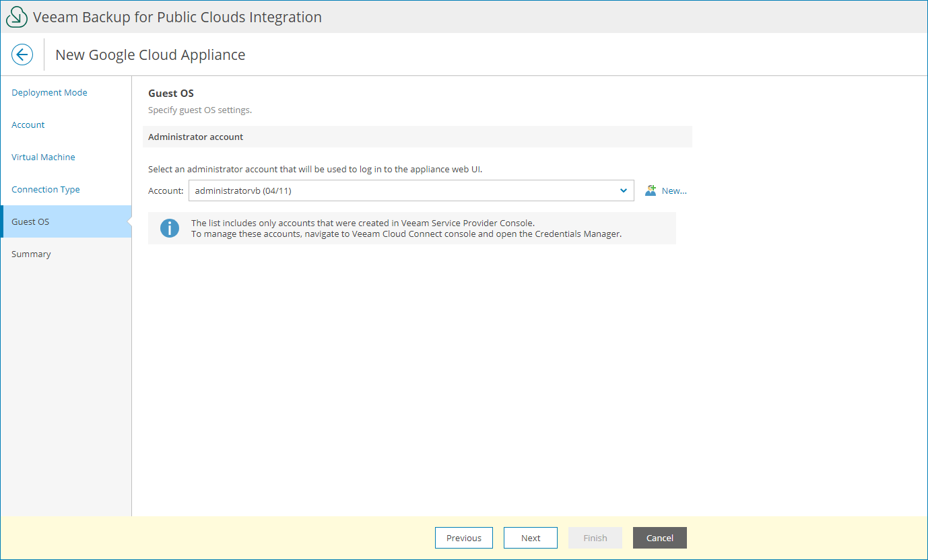Image resolution: width=928 pixels, height=560 pixels.
Task: Cancel the New Google Cloud Appliance wizard
Action: coord(659,538)
